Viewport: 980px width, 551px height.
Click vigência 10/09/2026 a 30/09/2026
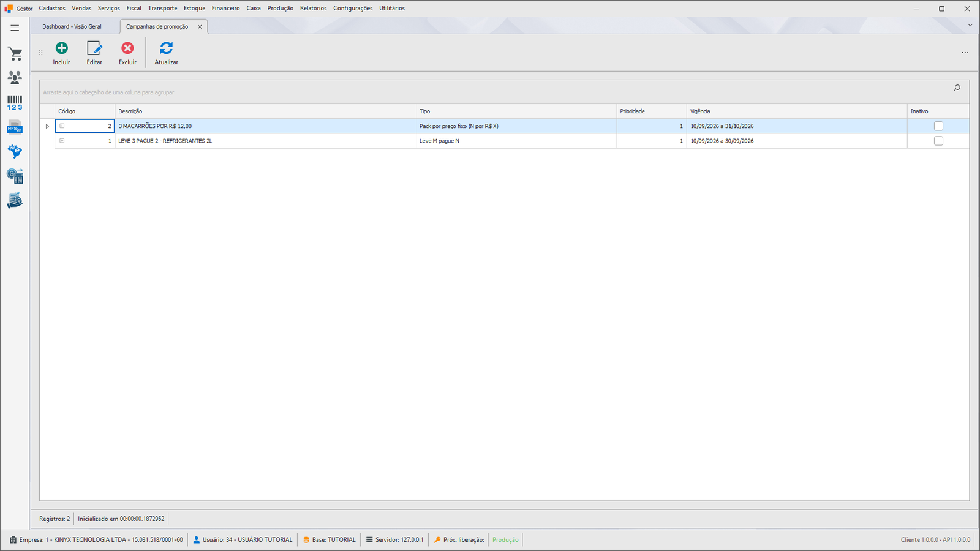pos(796,141)
